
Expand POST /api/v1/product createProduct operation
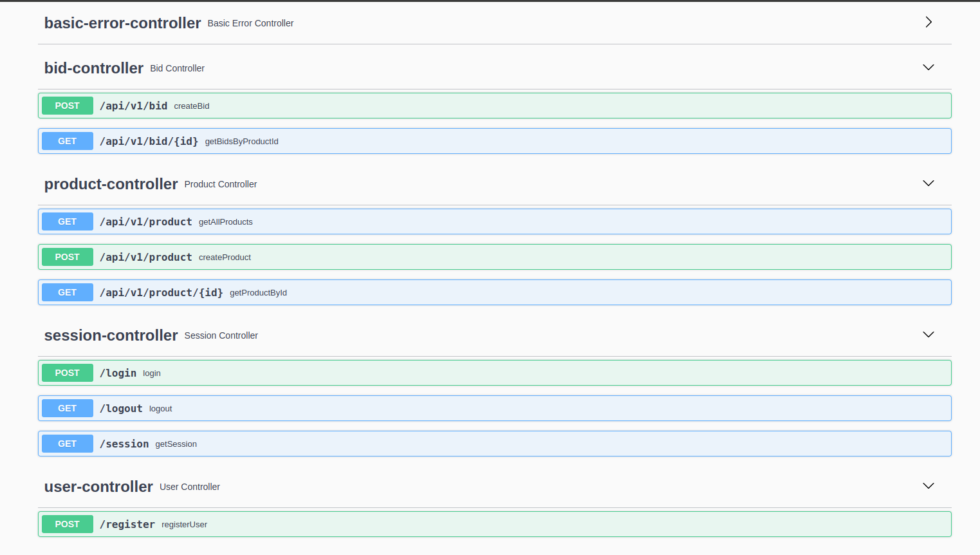(x=494, y=257)
